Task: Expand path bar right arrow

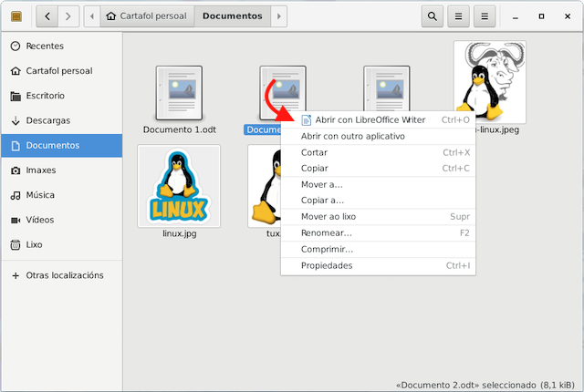Action: coord(279,15)
